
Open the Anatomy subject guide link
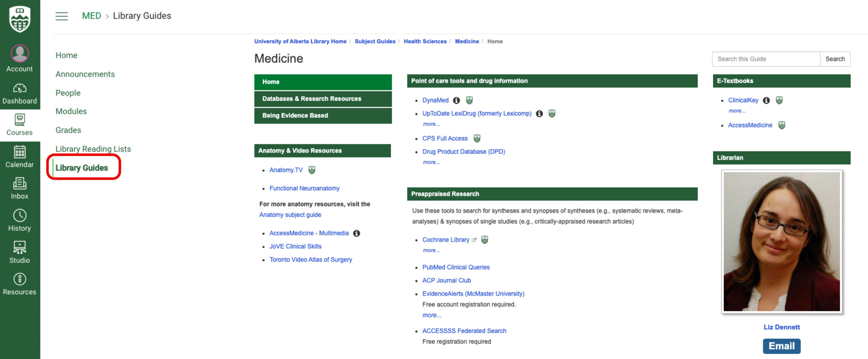[x=290, y=215]
